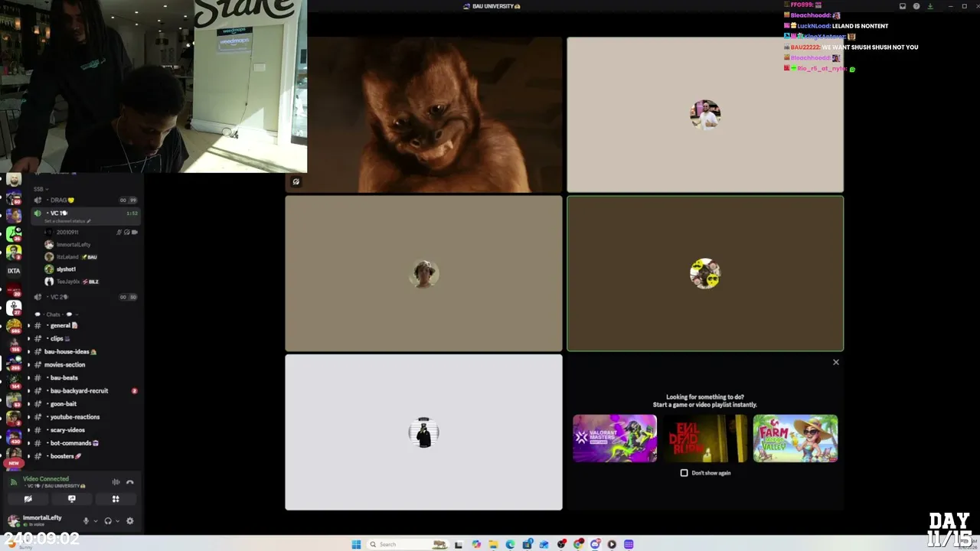Open server icon with 585 badge
The image size is (980, 551).
tap(14, 325)
